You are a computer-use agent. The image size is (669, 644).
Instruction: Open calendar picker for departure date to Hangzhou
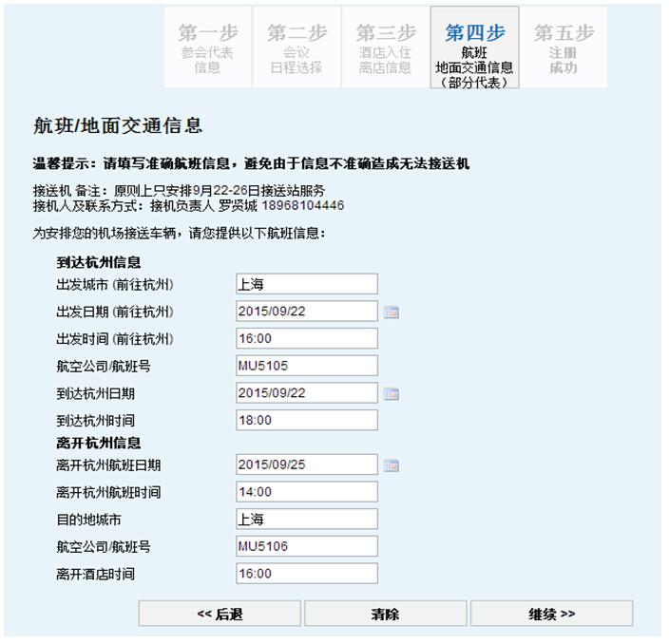click(391, 312)
